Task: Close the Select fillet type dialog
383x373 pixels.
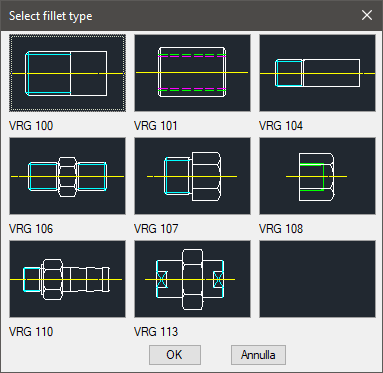Action: pos(367,15)
